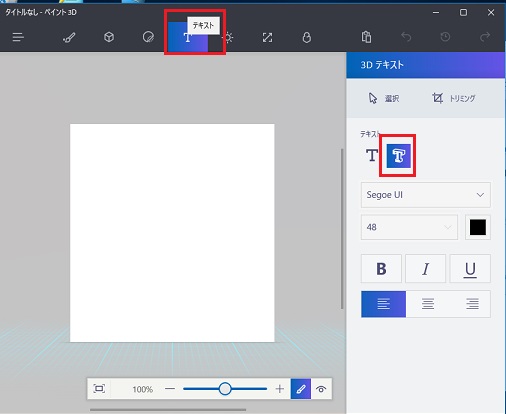The width and height of the screenshot is (506, 414).
Task: Align text to the center
Action: point(428,304)
